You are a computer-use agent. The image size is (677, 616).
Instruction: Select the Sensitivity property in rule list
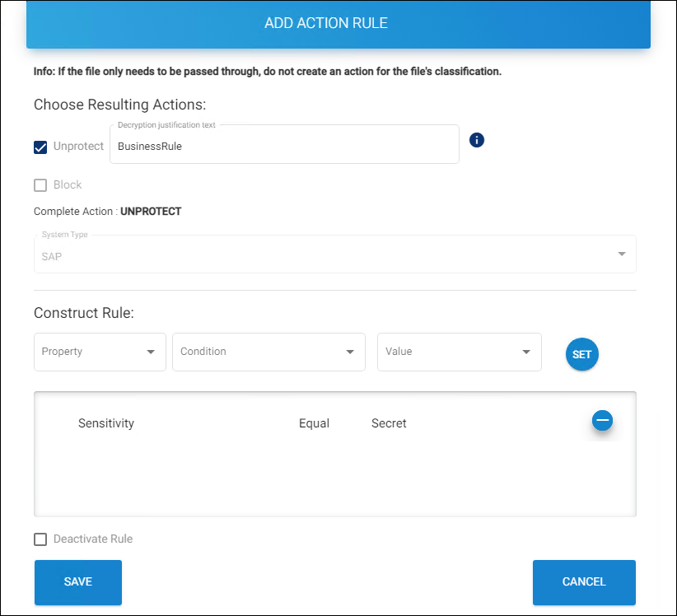pos(106,423)
